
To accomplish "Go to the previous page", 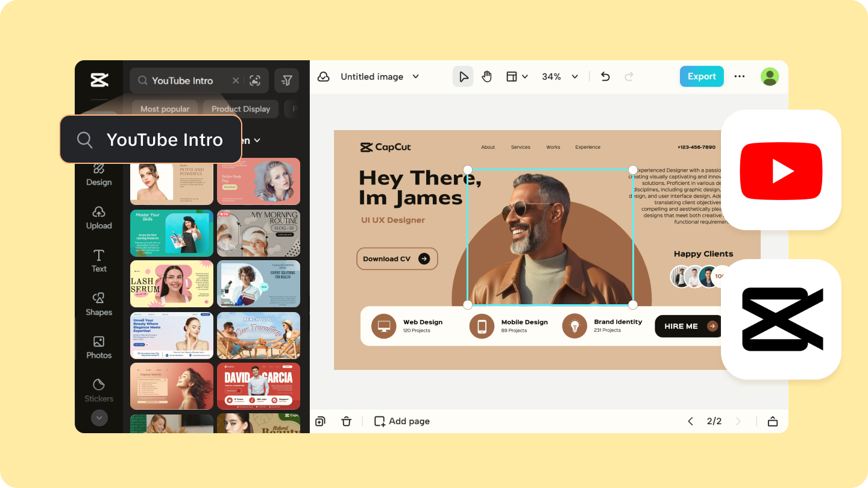I will [690, 421].
